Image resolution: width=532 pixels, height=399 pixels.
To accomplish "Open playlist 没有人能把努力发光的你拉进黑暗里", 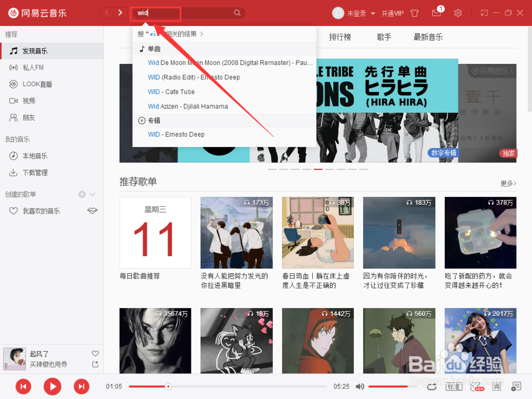I will tap(237, 233).
